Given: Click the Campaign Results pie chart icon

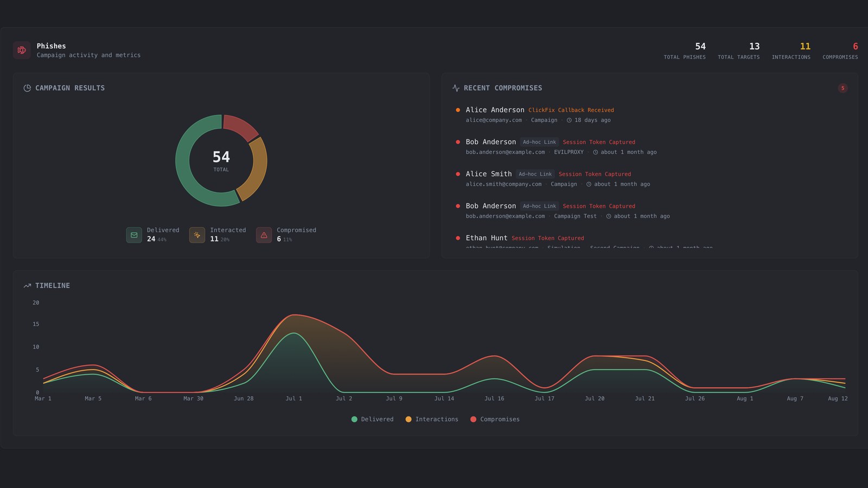Looking at the screenshot, I should tap(27, 88).
